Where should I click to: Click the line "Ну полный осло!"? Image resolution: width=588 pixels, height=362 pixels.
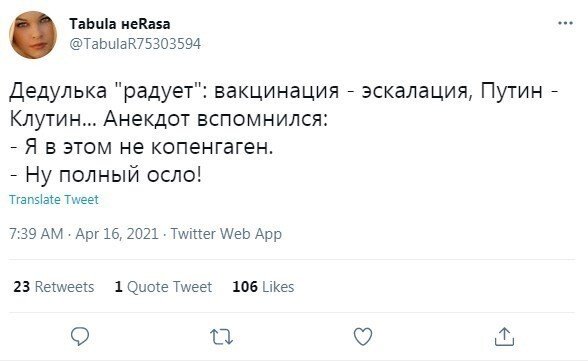click(x=105, y=175)
